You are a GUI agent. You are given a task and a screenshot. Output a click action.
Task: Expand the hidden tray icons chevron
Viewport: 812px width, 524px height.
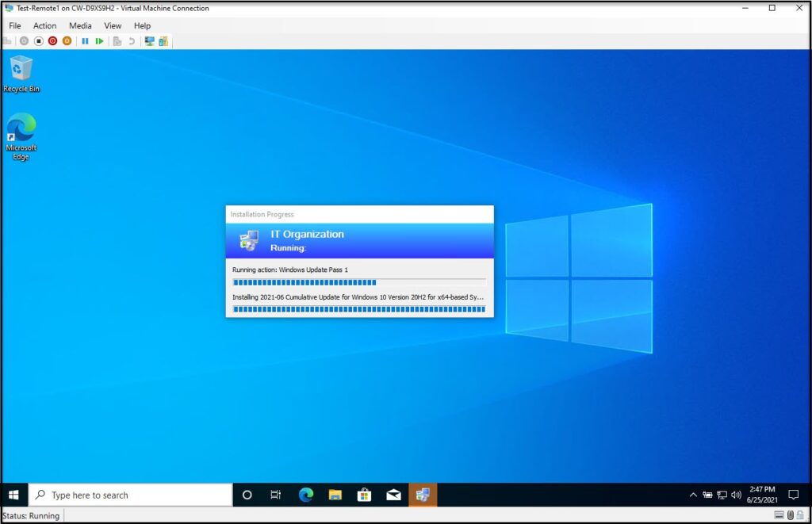[x=693, y=495]
